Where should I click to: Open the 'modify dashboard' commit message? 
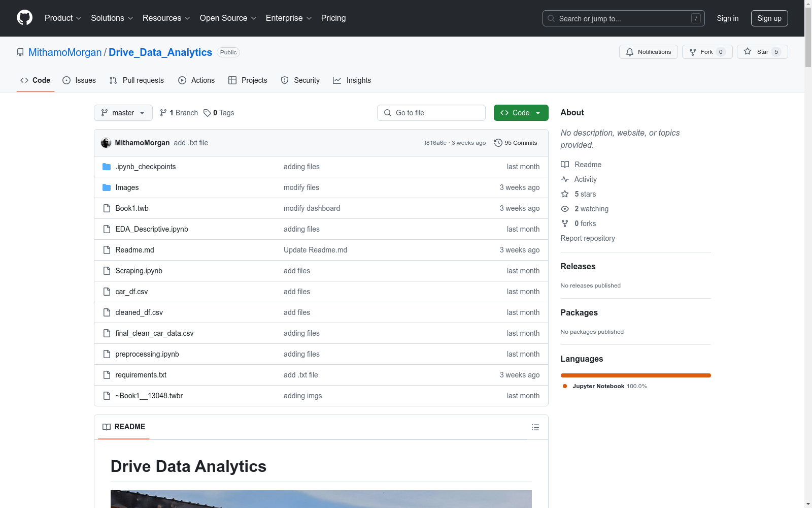(x=312, y=208)
